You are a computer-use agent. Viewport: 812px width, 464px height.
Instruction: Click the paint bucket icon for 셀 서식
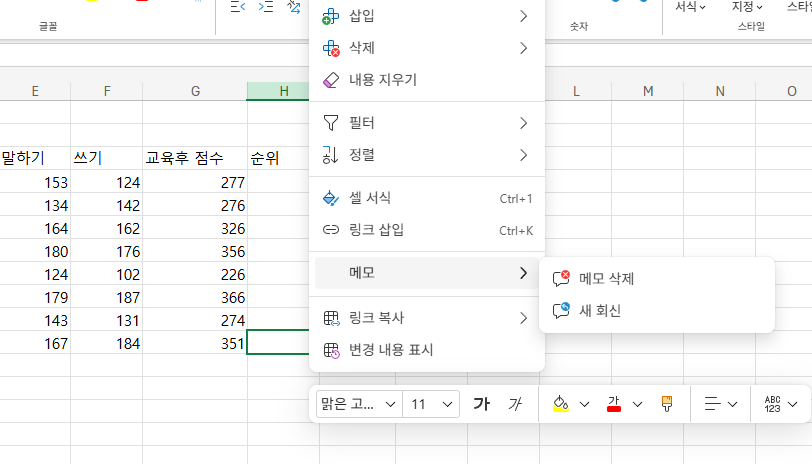[330, 198]
